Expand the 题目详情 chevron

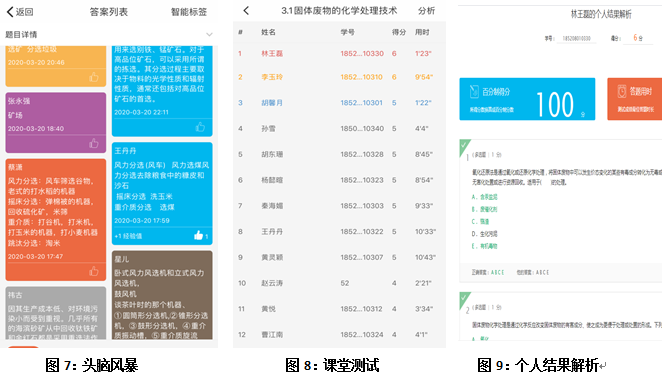coord(209,34)
